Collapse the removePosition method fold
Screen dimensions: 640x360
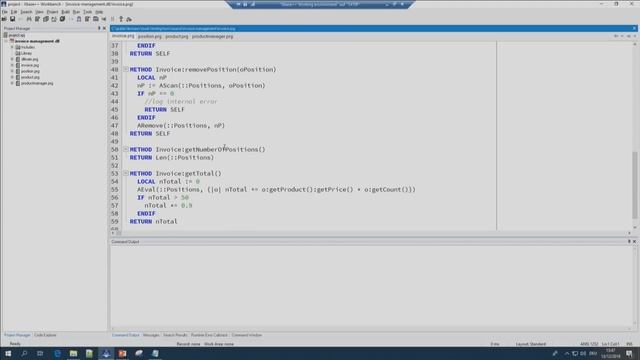click(x=126, y=69)
